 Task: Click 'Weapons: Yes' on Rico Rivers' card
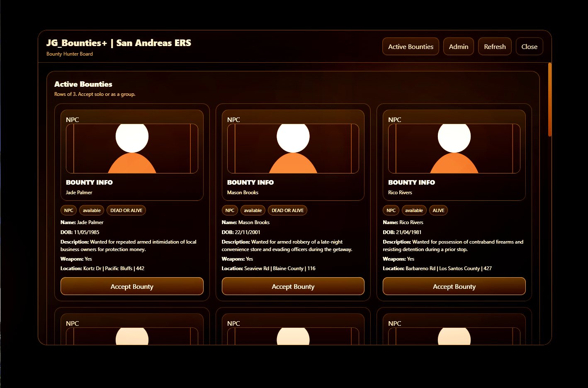[398, 259]
